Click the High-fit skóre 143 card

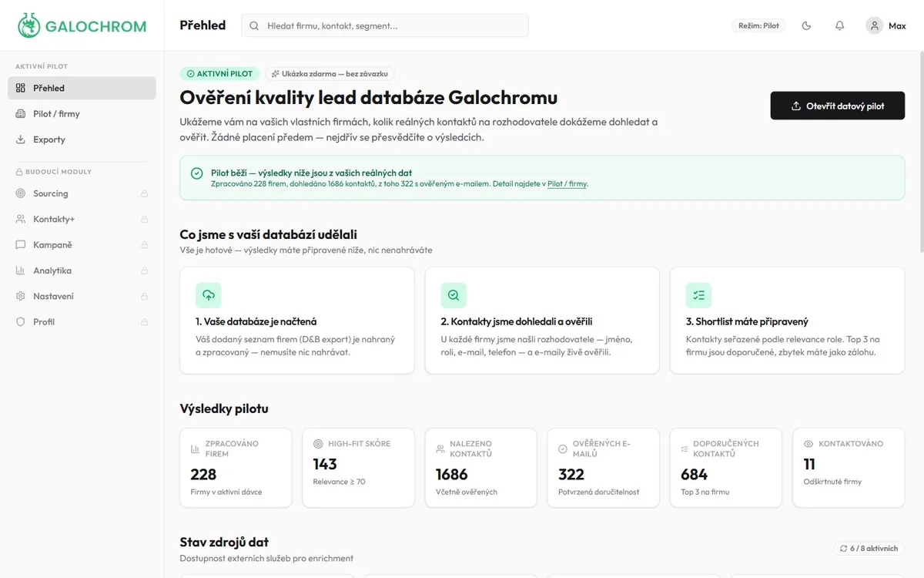click(358, 468)
